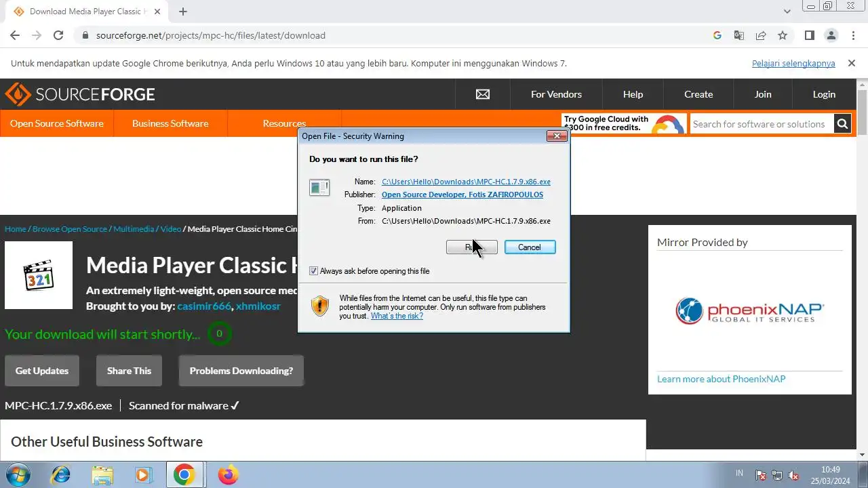This screenshot has width=868, height=488.
Task: Dismiss the Chrome update notification bar
Action: [x=852, y=63]
